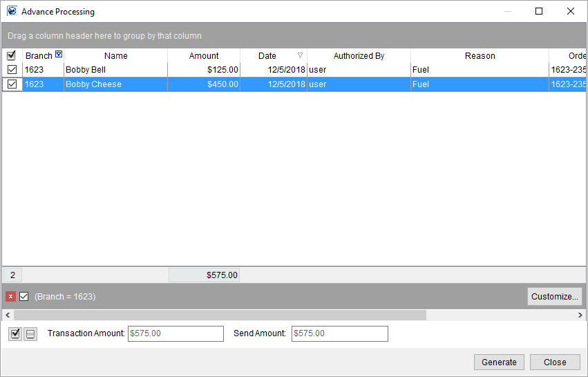Click inside the Send Amount field
This screenshot has height=377, width=588.
339,333
